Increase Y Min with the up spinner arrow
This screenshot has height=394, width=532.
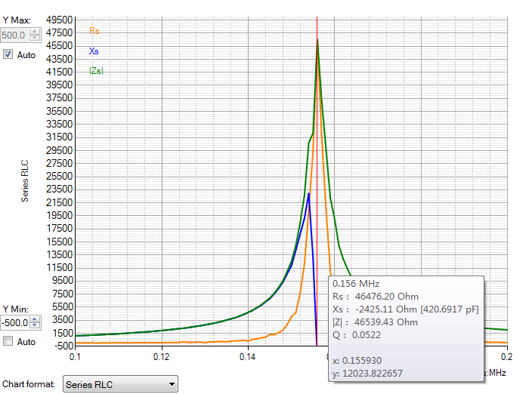click(x=35, y=319)
